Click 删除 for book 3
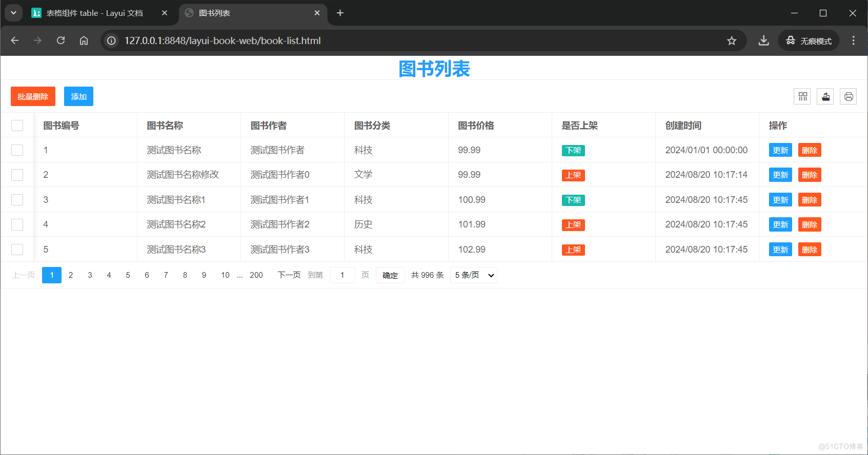The width and height of the screenshot is (868, 455). (x=810, y=200)
